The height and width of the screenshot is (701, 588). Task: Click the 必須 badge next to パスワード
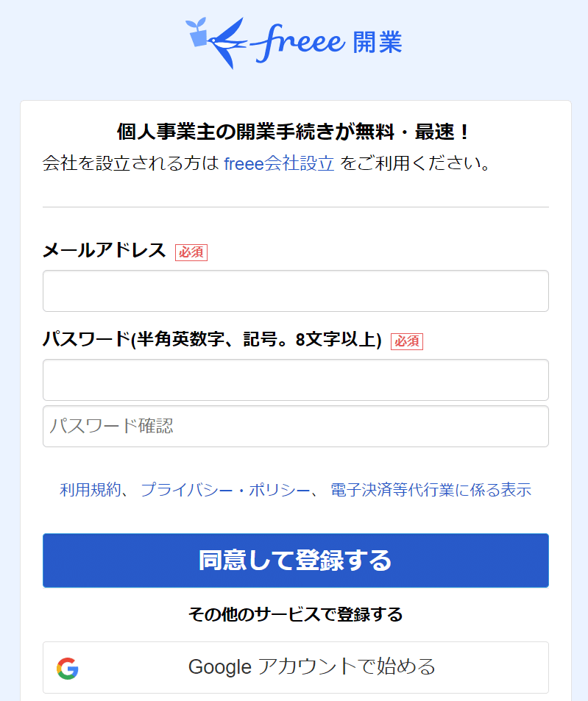click(x=408, y=342)
